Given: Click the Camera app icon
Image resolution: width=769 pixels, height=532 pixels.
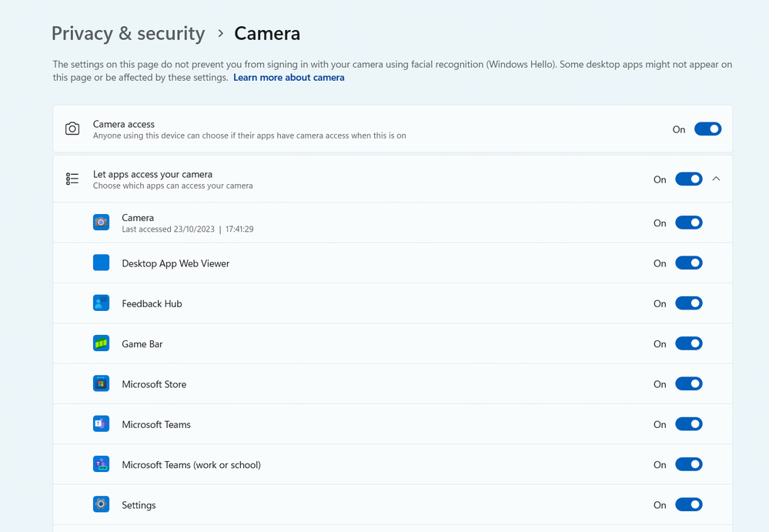Looking at the screenshot, I should [101, 222].
